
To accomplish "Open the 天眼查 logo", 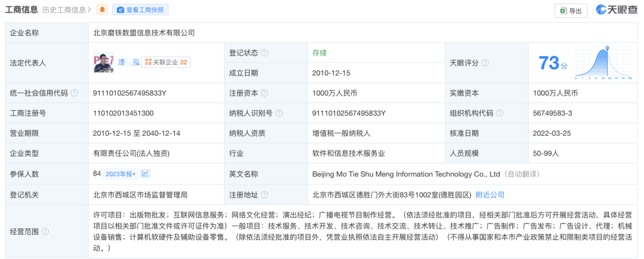I will 617,10.
